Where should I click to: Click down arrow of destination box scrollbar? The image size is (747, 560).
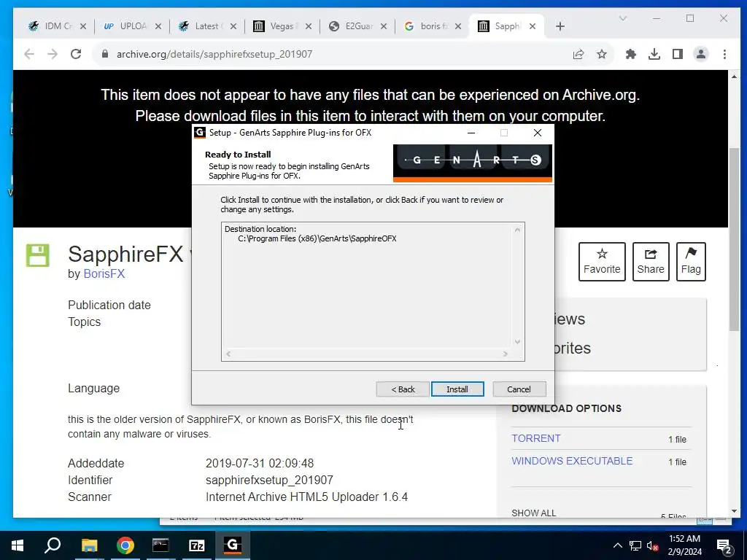pyautogui.click(x=517, y=341)
